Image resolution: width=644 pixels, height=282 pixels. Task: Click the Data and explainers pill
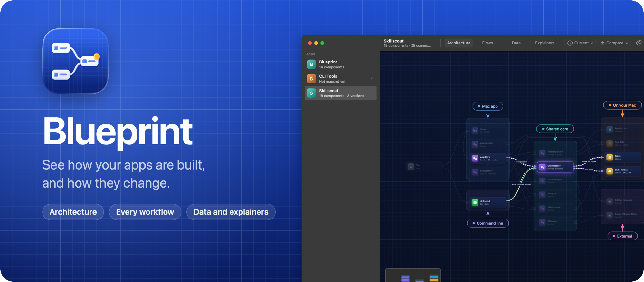point(231,212)
